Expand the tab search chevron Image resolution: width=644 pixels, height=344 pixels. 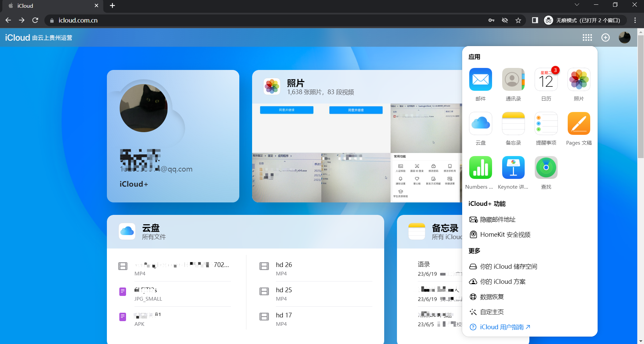coord(577,5)
